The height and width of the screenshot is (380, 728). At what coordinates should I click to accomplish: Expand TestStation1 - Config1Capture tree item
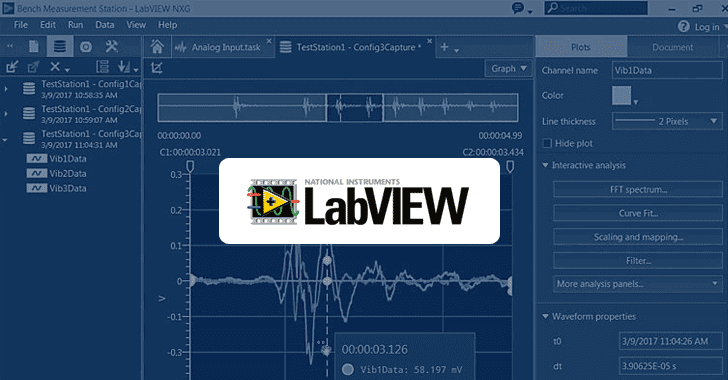click(x=6, y=88)
